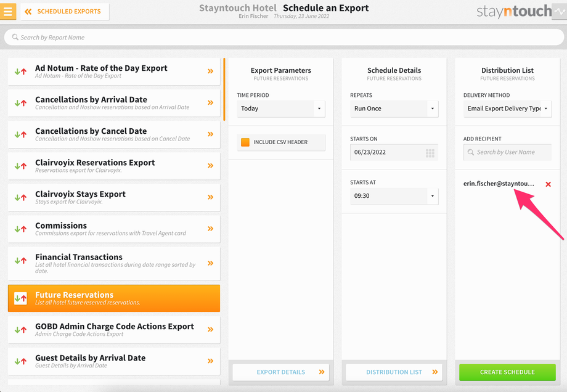Screen dimensions: 567x392
Task: Click export arrows icon for Guest Details by Arrival Date
Action: click(20, 361)
